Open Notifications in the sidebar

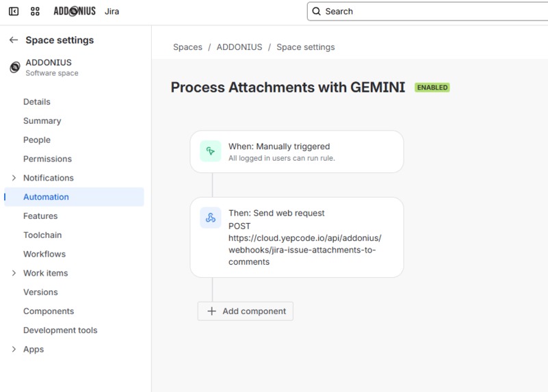pyautogui.click(x=49, y=178)
